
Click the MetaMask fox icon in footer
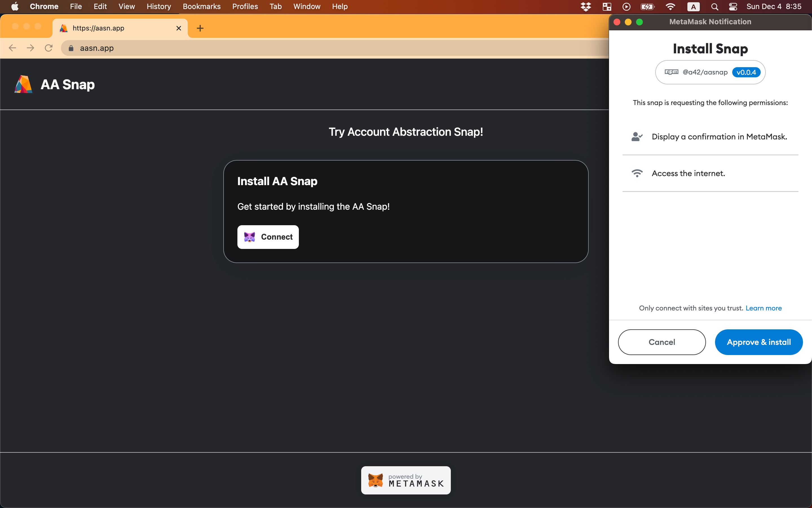(375, 480)
